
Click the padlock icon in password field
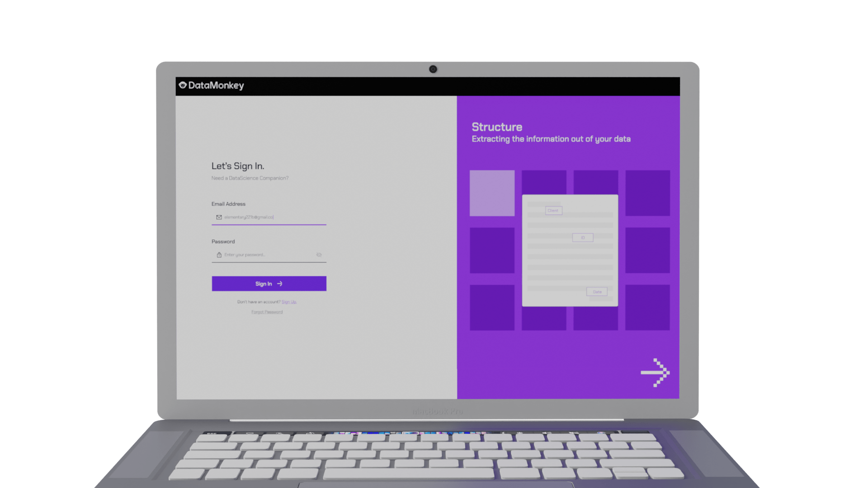pyautogui.click(x=219, y=255)
